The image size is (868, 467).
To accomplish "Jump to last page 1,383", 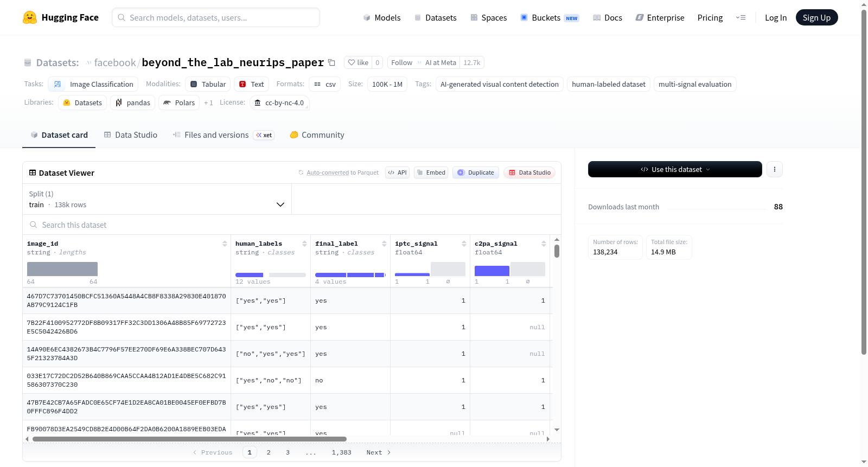I will pos(341,452).
